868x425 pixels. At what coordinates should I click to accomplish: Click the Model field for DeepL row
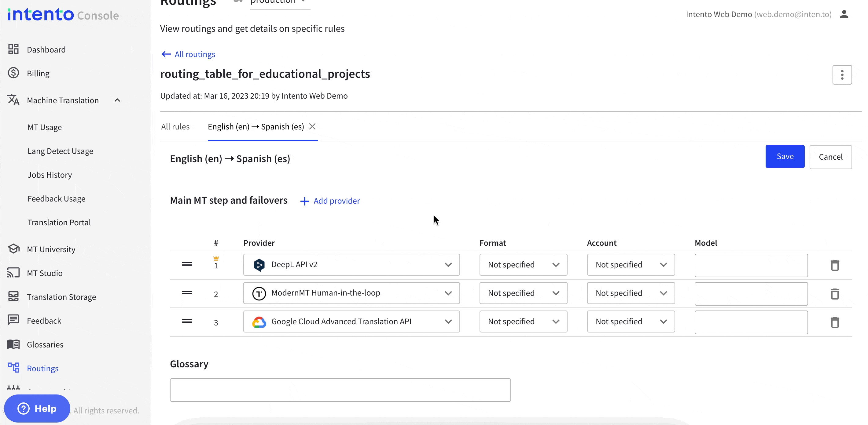pyautogui.click(x=751, y=266)
